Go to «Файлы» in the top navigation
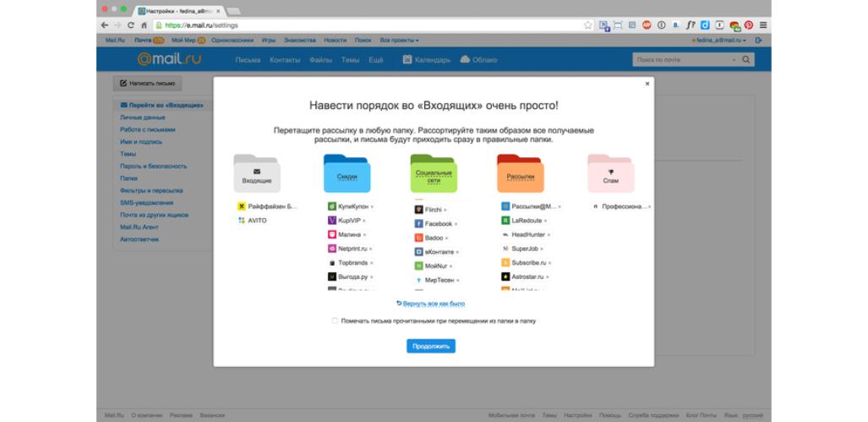 pos(320,60)
